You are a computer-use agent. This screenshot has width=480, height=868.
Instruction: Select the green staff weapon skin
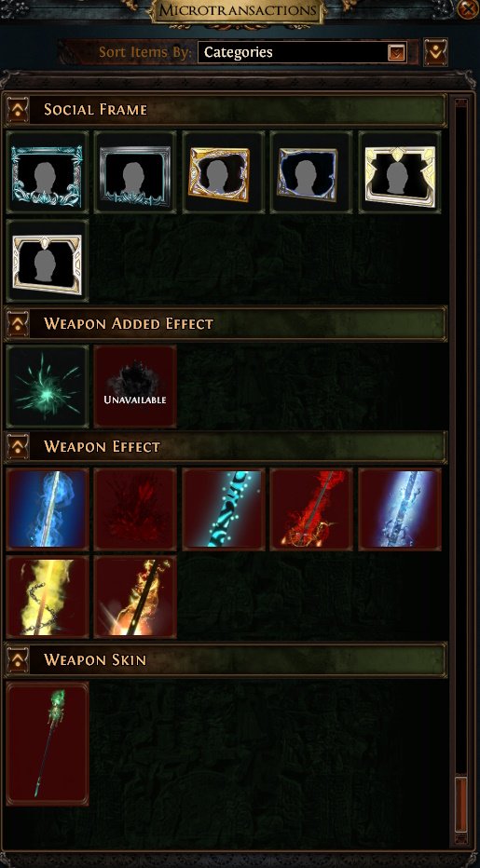(x=48, y=743)
